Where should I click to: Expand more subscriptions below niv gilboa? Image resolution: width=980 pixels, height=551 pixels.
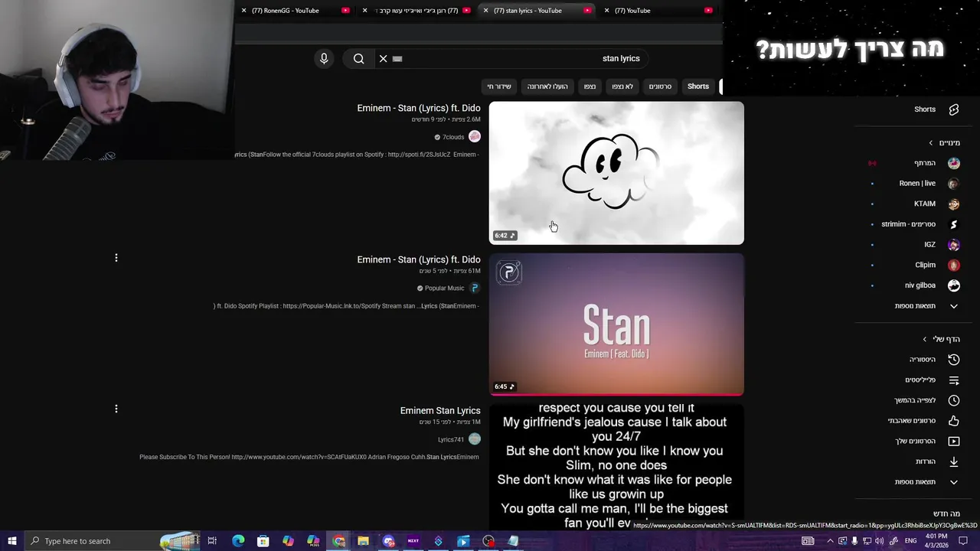[x=926, y=306]
